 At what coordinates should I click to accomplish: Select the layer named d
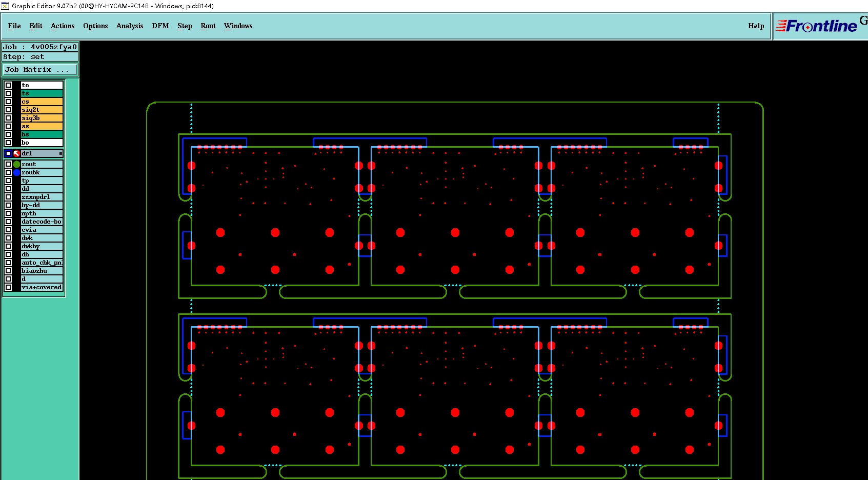42,279
